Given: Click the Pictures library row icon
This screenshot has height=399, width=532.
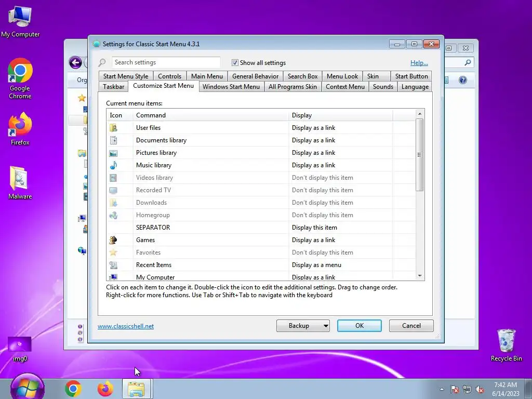Looking at the screenshot, I should pos(113,153).
